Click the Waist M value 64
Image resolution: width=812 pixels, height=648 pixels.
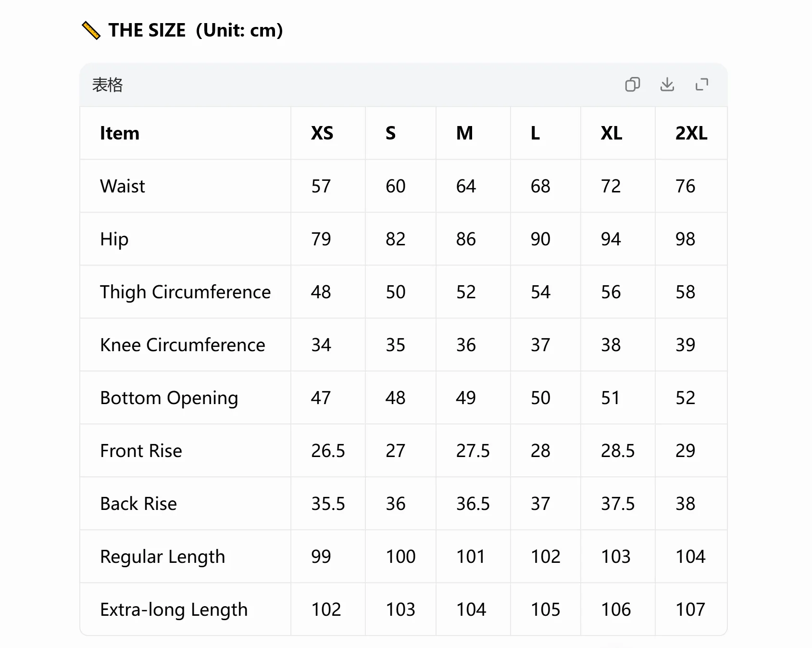[466, 186]
